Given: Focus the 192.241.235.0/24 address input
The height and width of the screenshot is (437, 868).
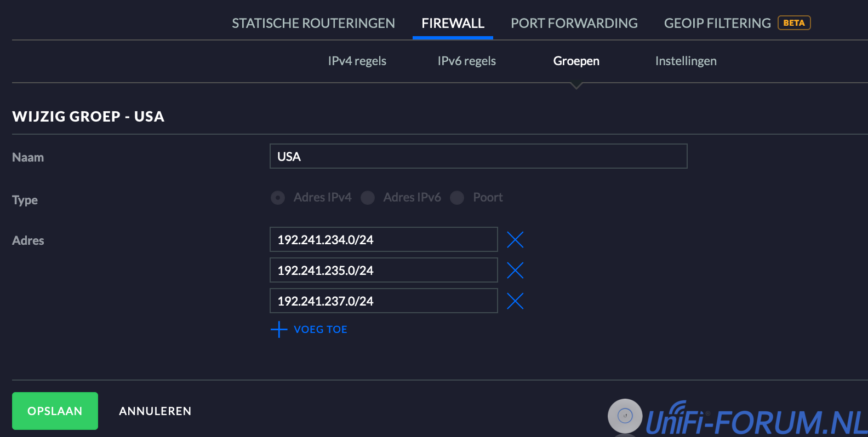Looking at the screenshot, I should [383, 271].
